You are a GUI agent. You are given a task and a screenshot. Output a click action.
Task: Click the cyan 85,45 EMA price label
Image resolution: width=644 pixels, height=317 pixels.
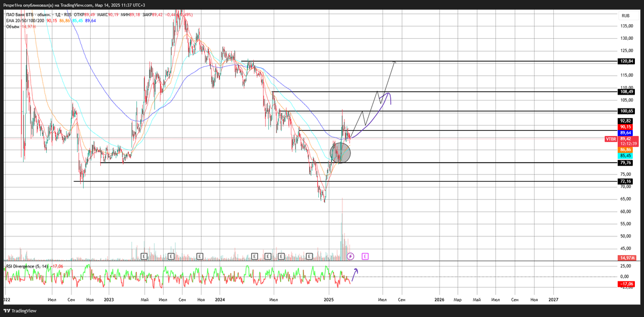626,156
